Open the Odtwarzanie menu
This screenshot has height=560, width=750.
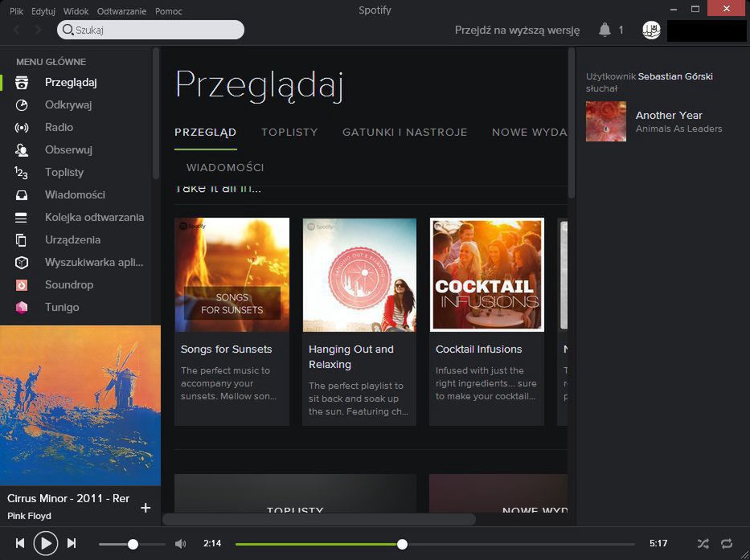[x=121, y=11]
